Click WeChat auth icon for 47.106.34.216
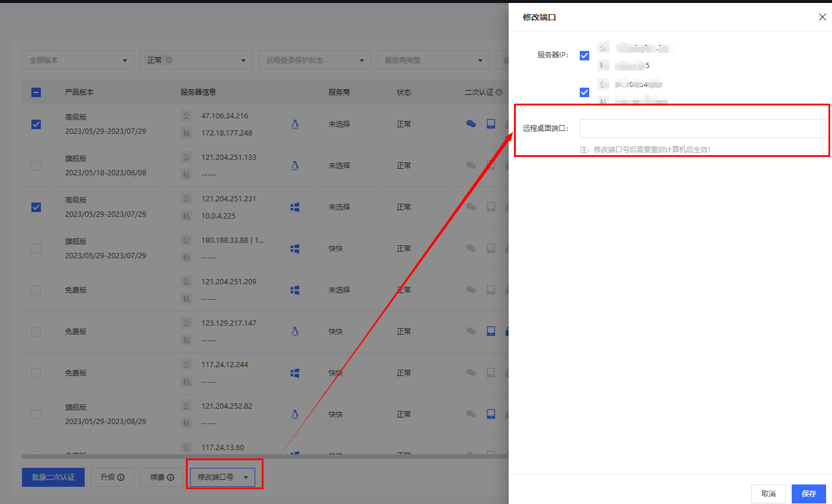The width and height of the screenshot is (832, 504). point(471,124)
